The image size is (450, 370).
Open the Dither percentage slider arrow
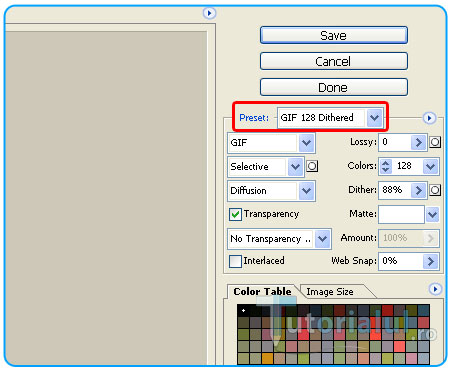tap(418, 190)
